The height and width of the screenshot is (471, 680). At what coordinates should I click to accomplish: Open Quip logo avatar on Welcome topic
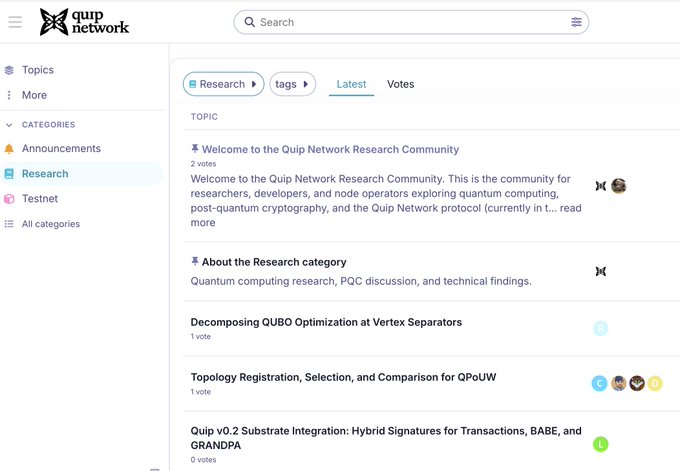coord(601,186)
